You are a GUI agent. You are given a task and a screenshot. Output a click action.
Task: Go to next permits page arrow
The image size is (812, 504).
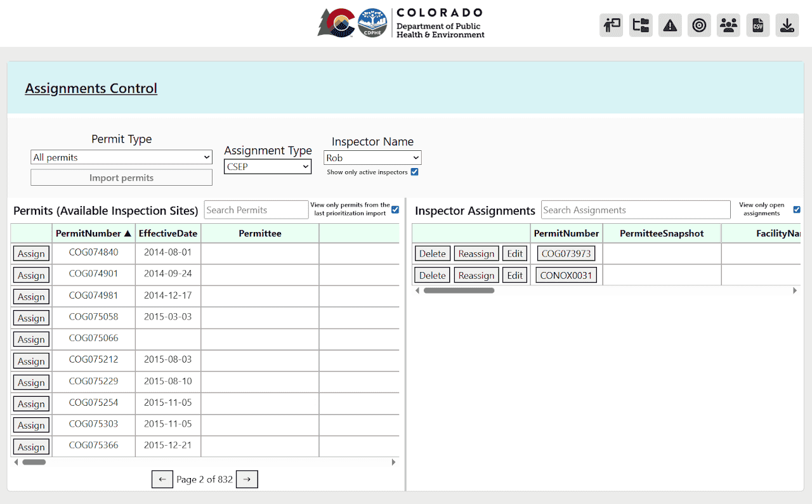pyautogui.click(x=247, y=479)
